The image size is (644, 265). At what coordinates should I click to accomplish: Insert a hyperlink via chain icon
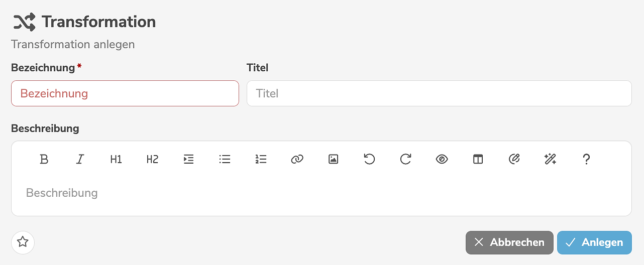297,160
